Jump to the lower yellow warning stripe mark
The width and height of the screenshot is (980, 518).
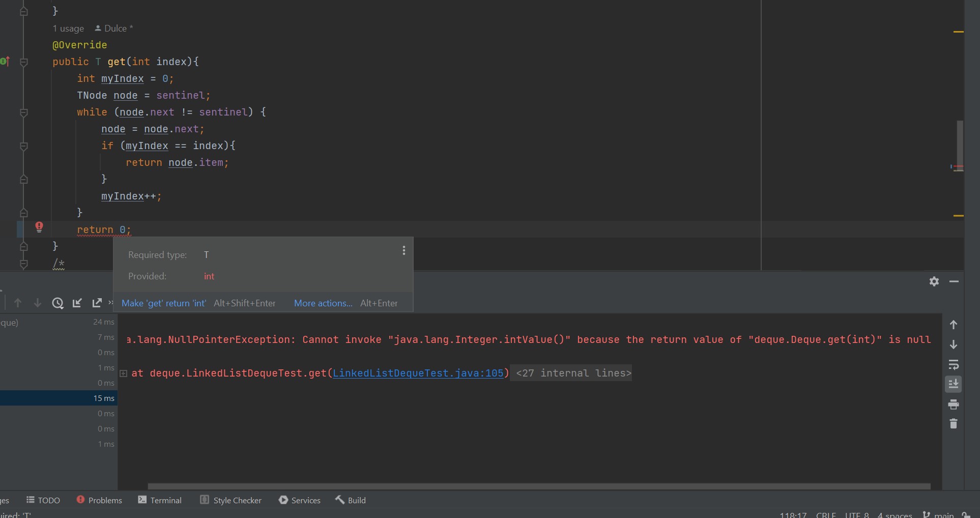(959, 216)
